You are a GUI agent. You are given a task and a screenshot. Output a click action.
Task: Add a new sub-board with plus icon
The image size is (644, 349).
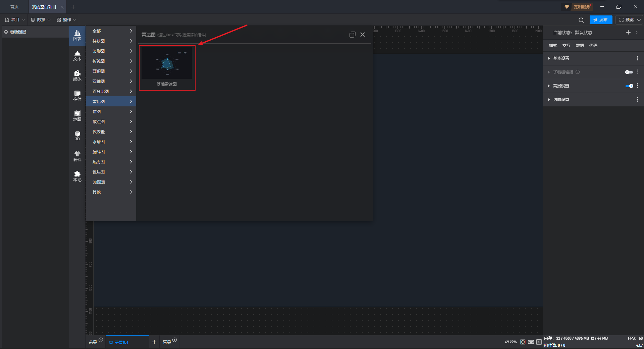tap(154, 342)
